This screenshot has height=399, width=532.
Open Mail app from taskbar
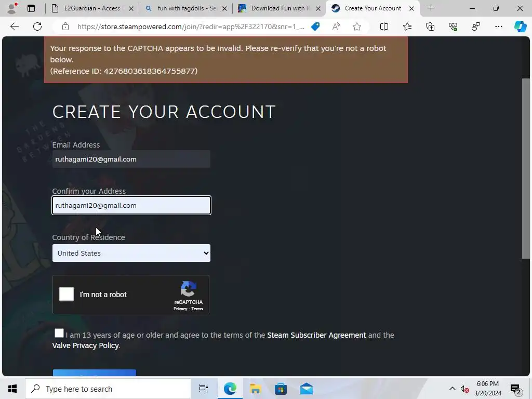click(x=307, y=389)
